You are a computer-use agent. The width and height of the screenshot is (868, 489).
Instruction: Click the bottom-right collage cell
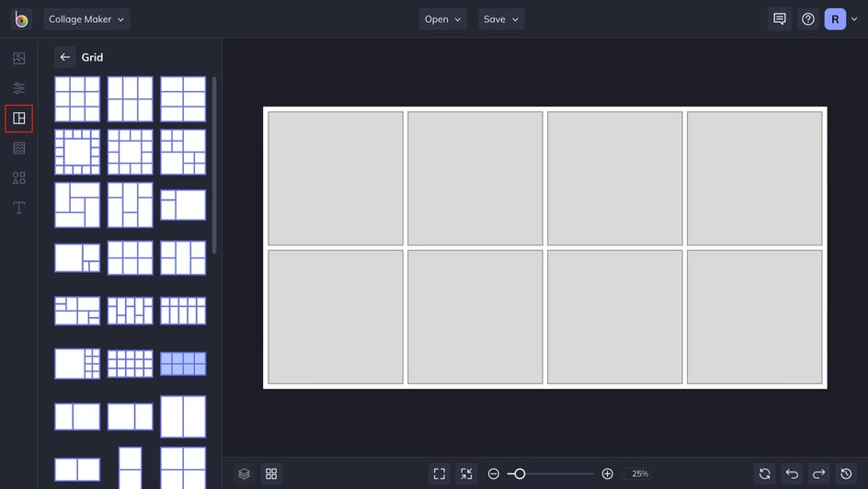755,317
